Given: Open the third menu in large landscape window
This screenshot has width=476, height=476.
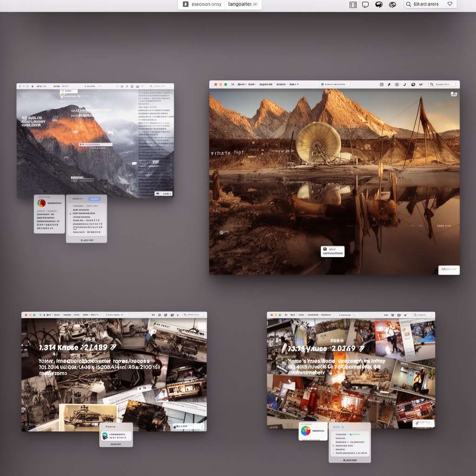Looking at the screenshot, I should point(266,85).
